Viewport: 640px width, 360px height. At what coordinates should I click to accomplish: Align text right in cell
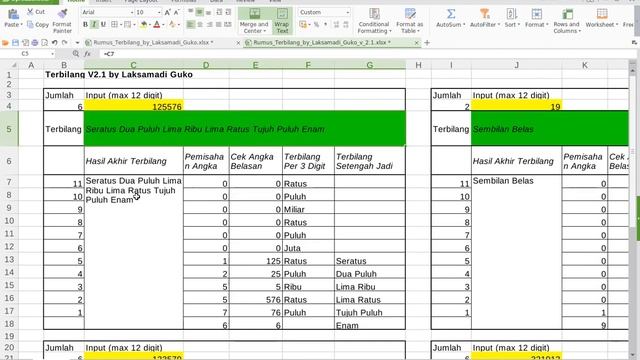pyautogui.click(x=209, y=25)
